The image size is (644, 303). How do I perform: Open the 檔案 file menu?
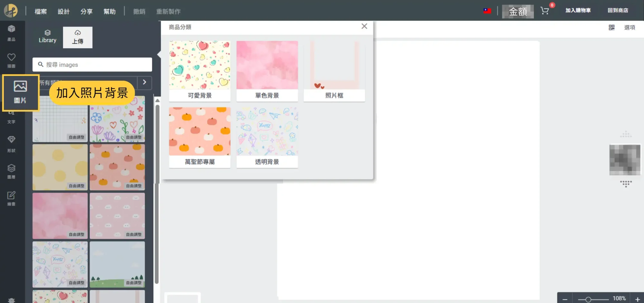pyautogui.click(x=41, y=12)
